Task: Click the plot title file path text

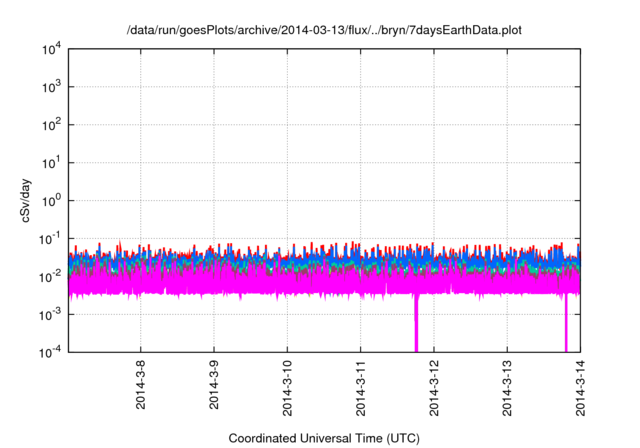Action: (324, 30)
